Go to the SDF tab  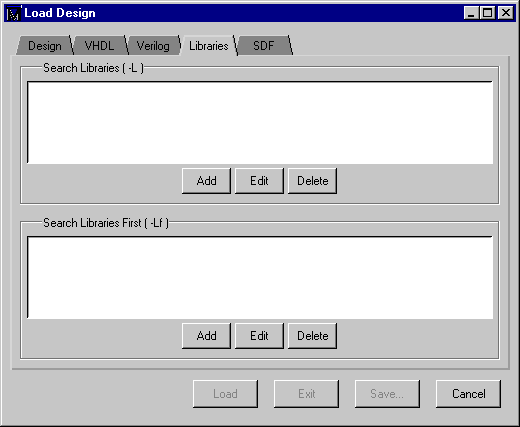point(263,45)
